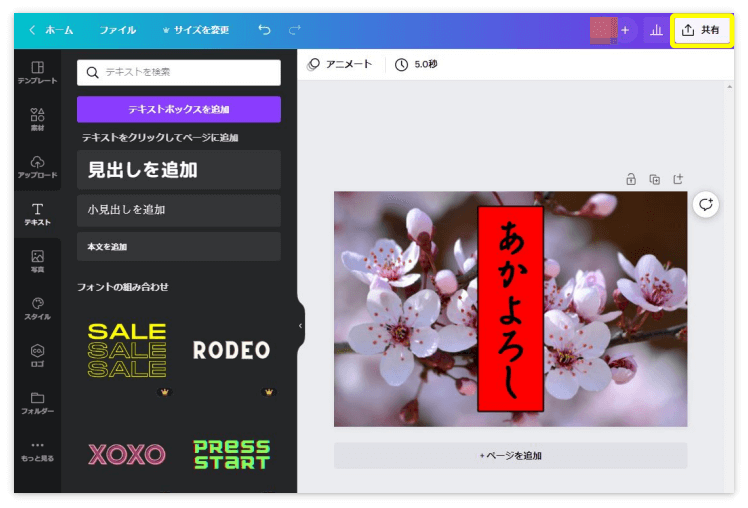Viewport: 748px width, 508px height.
Task: Click the canvas scrollbar up arrow
Action: click(729, 87)
